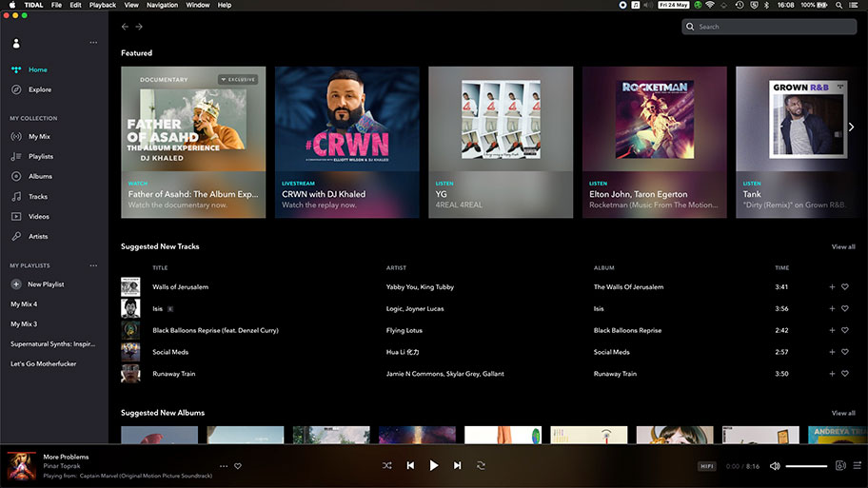Viewport: 868px width, 488px height.
Task: Open the Flying Lotus artist link
Action: [404, 330]
